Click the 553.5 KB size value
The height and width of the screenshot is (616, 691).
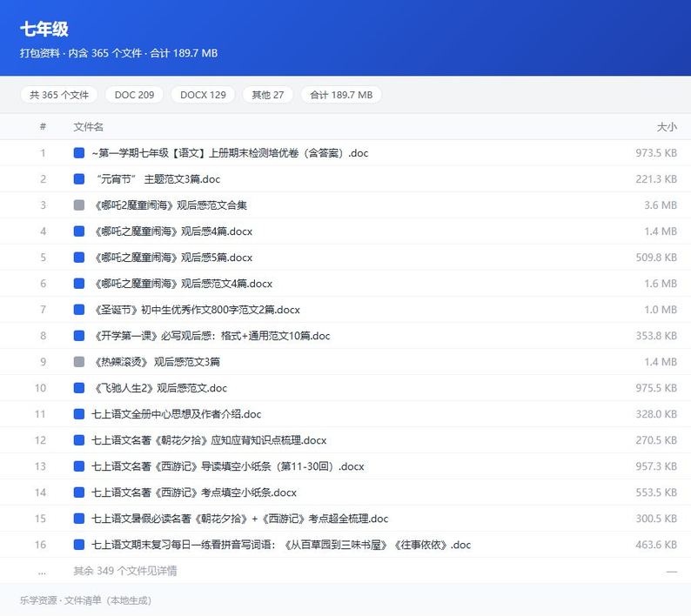click(656, 492)
